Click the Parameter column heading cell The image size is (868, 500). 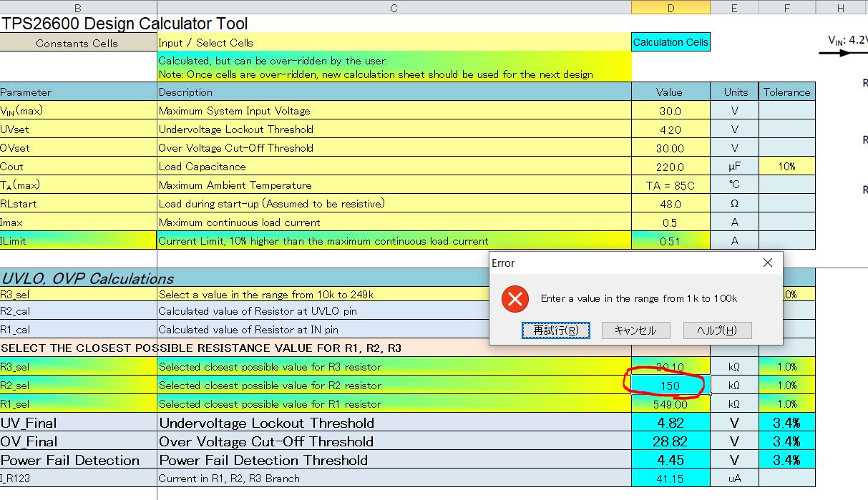[78, 92]
